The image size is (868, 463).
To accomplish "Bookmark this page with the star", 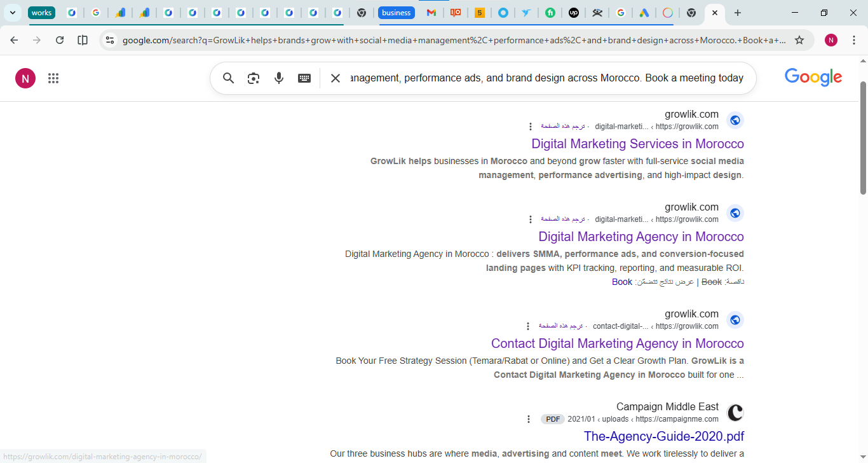I will (799, 40).
